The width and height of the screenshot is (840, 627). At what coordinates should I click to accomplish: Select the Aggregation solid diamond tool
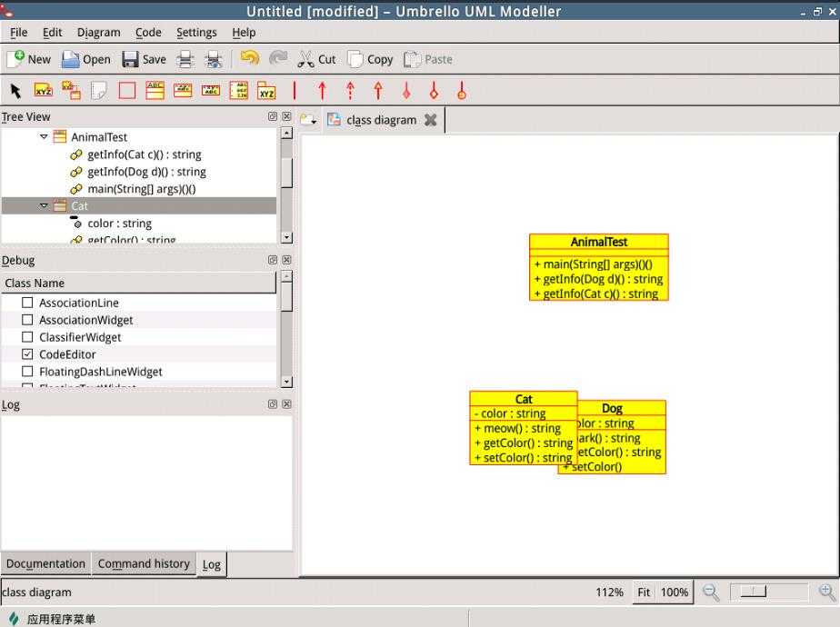coord(406,91)
